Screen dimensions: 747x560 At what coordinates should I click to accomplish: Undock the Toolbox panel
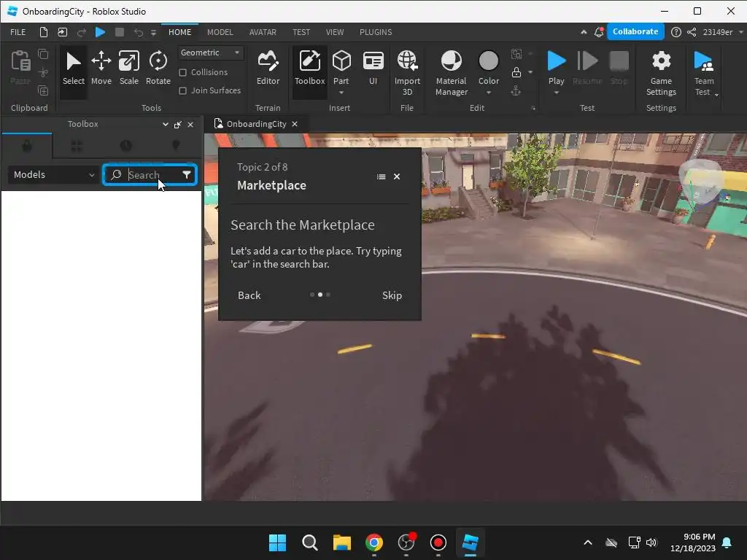[x=178, y=125]
